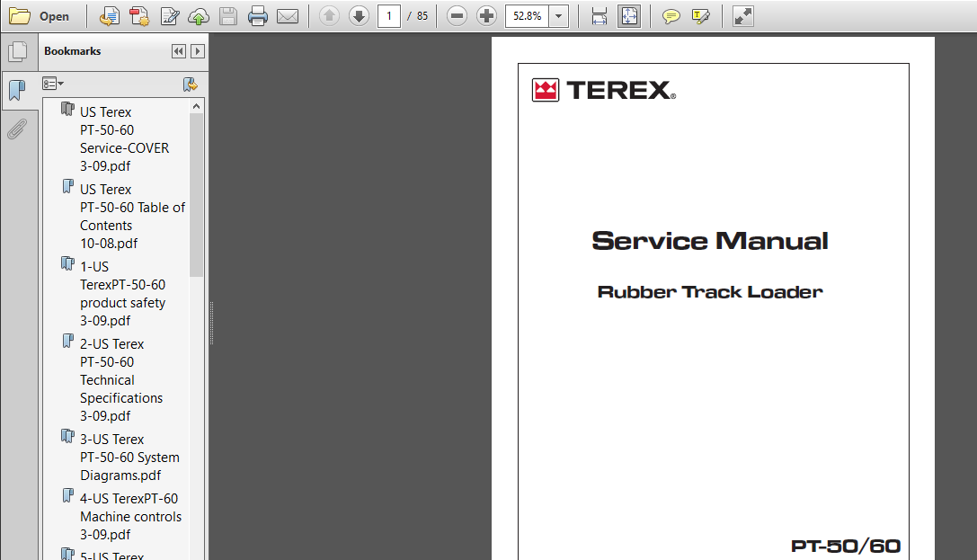Select the highlight text tool
Image resolution: width=977 pixels, height=560 pixels.
[701, 16]
